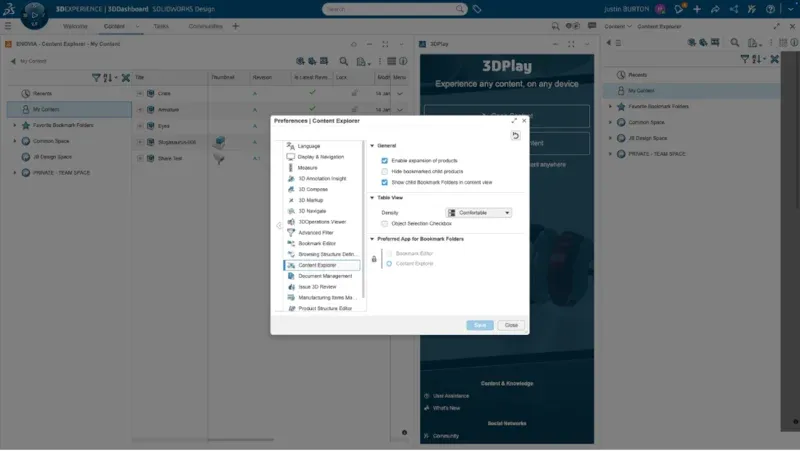Expand Common Space in left tree

point(14,141)
